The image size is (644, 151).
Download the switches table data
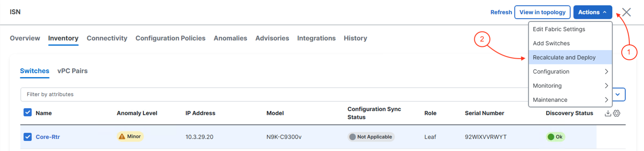[x=608, y=113]
